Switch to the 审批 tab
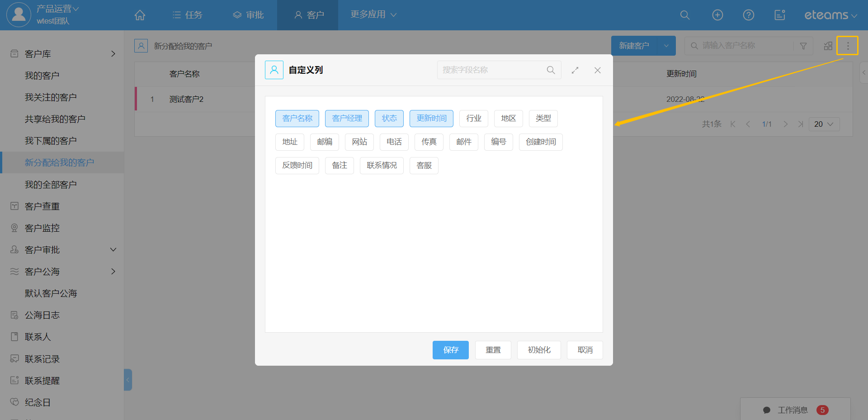This screenshot has width=868, height=420. coord(248,15)
